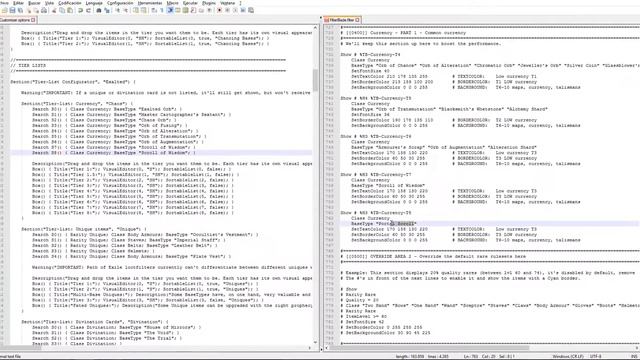This screenshot has height=360, width=640.
Task: Open the Vista menu
Action: [x=49, y=3]
